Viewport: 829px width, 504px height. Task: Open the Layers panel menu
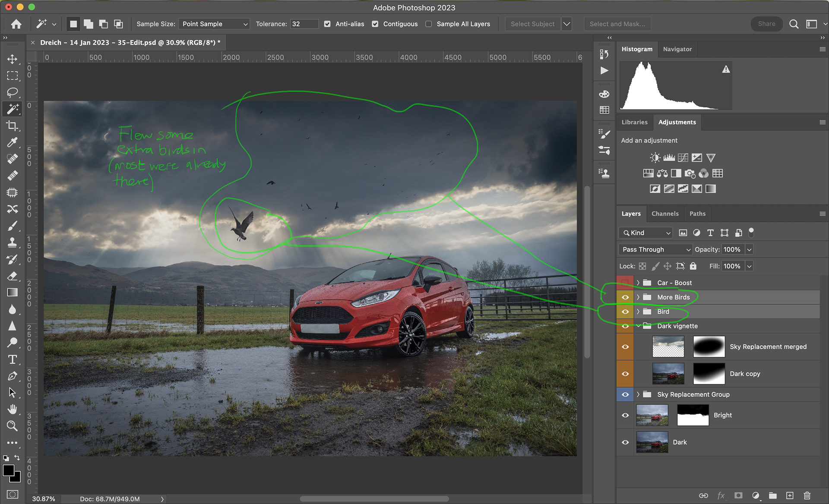822,214
